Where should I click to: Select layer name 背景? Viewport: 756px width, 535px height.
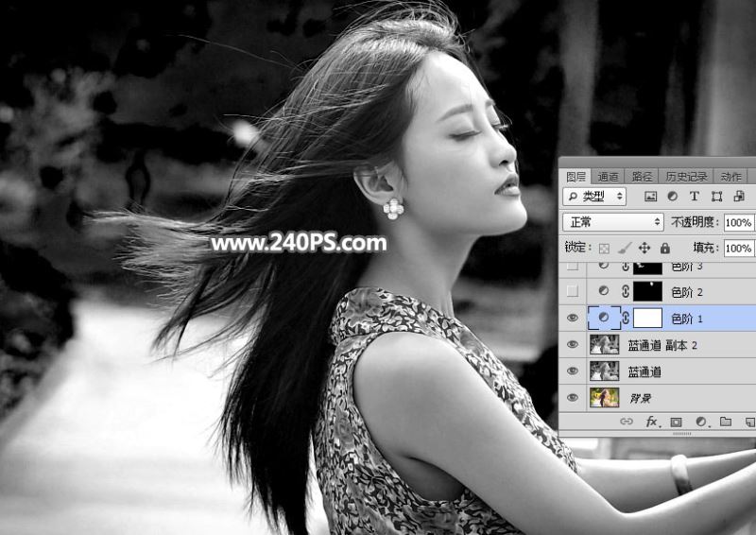640,398
